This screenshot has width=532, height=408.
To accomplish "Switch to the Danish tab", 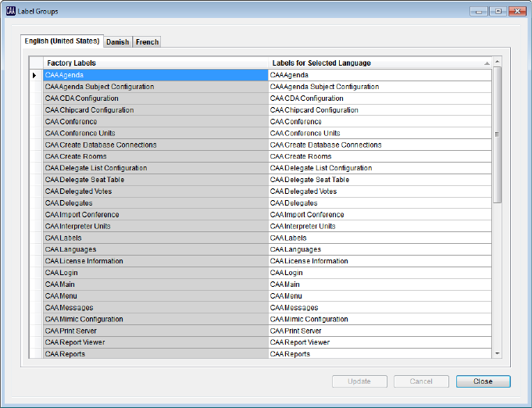I will (118, 42).
